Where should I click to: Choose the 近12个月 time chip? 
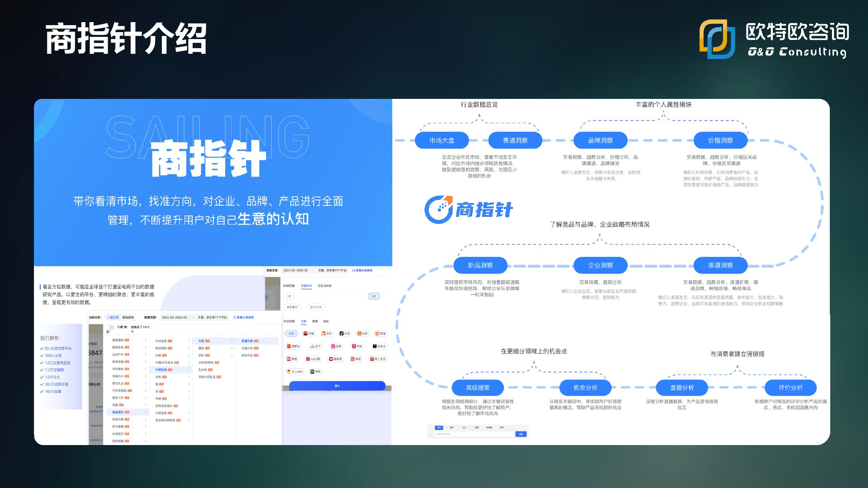pos(316,307)
